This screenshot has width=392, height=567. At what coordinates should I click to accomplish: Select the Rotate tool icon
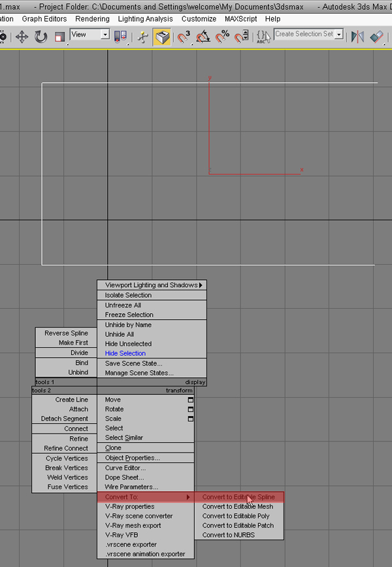tap(41, 37)
